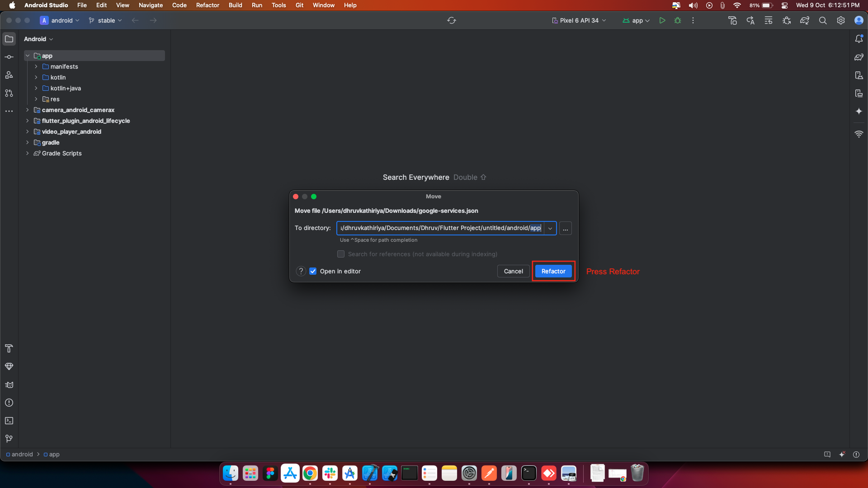868x488 pixels.
Task: Click the Build tool icon in toolbar
Action: point(733,20)
